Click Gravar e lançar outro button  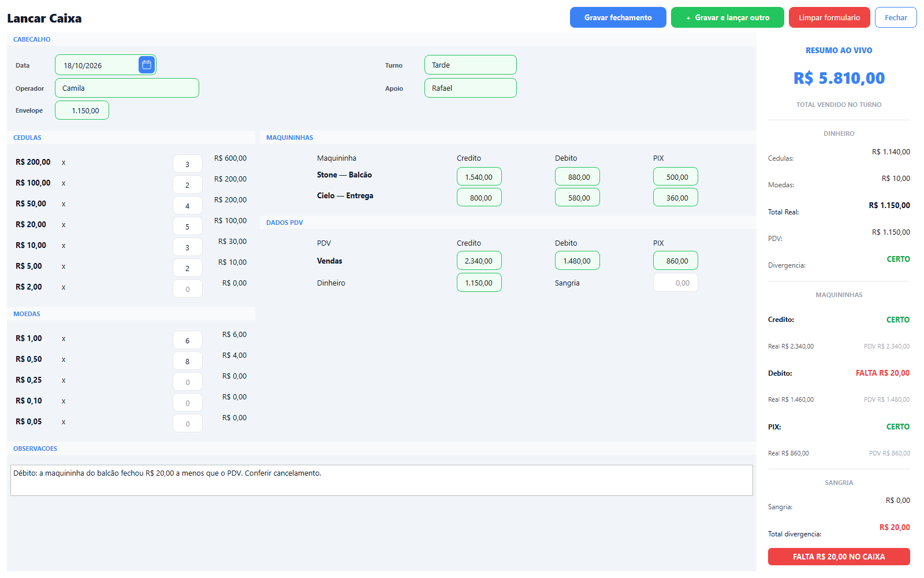(728, 17)
